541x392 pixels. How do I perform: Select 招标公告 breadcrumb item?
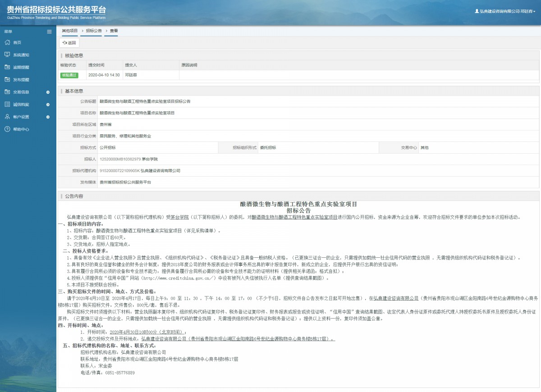94,31
